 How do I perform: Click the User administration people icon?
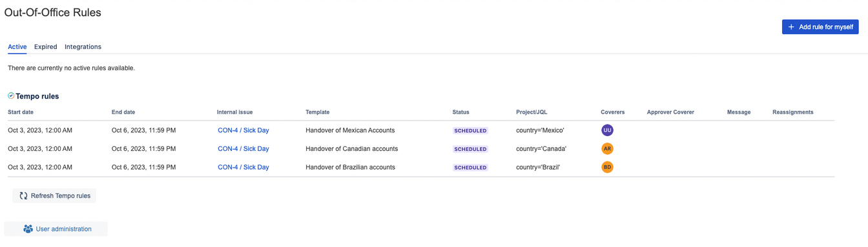pos(28,229)
